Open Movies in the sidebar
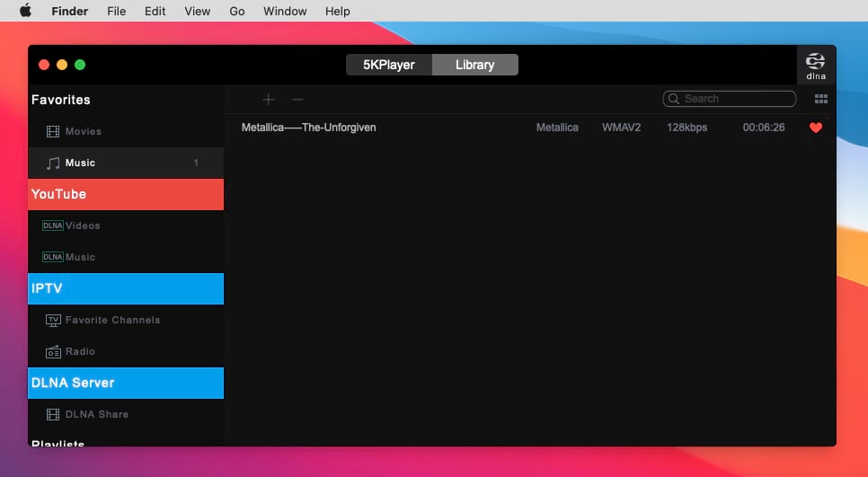868x477 pixels. point(126,131)
